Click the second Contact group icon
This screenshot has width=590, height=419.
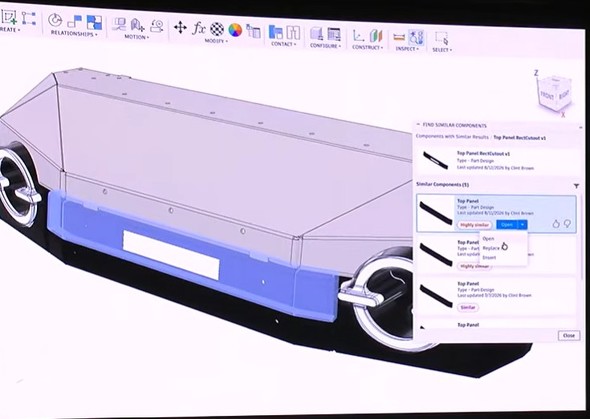(293, 33)
